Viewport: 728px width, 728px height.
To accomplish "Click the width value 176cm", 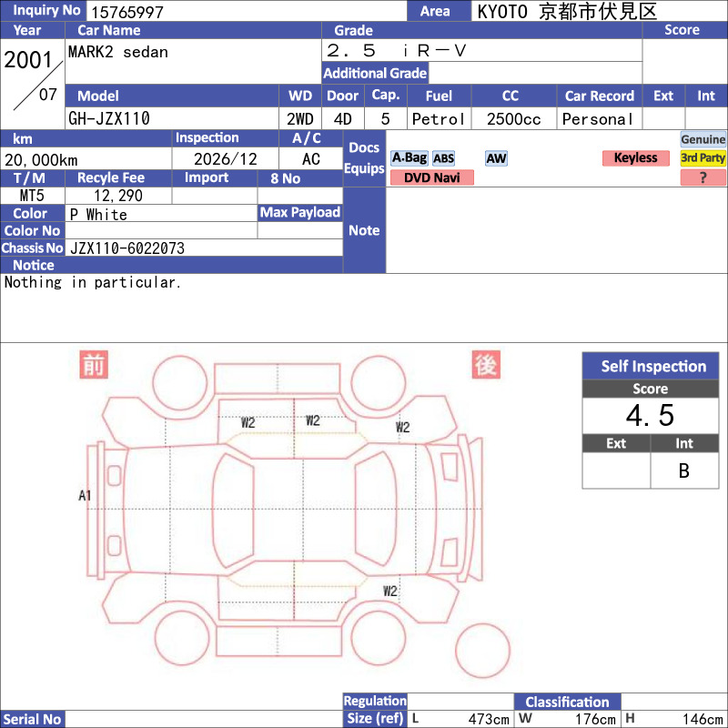I will (595, 719).
